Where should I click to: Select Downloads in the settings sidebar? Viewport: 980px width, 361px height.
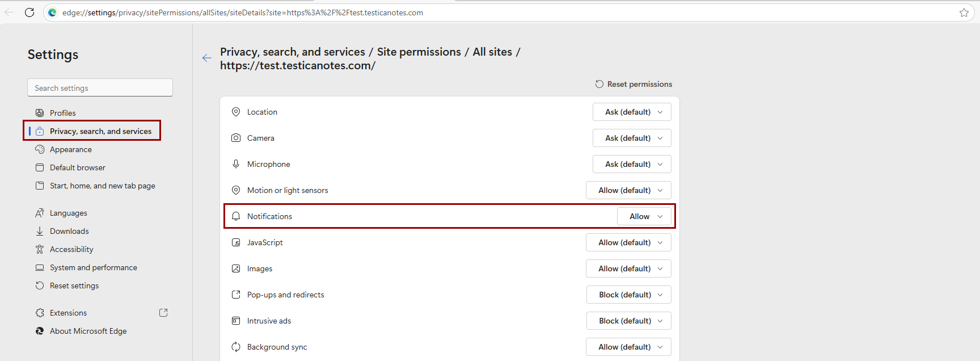point(69,231)
